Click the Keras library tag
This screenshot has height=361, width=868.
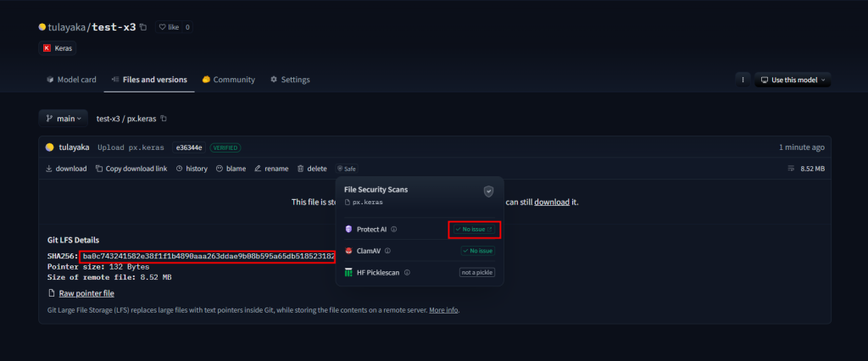click(x=58, y=48)
